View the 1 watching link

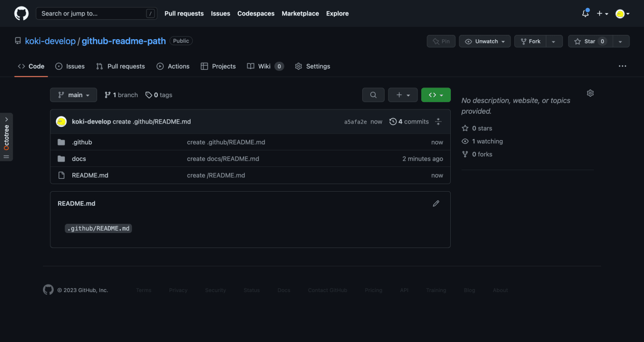coord(482,141)
